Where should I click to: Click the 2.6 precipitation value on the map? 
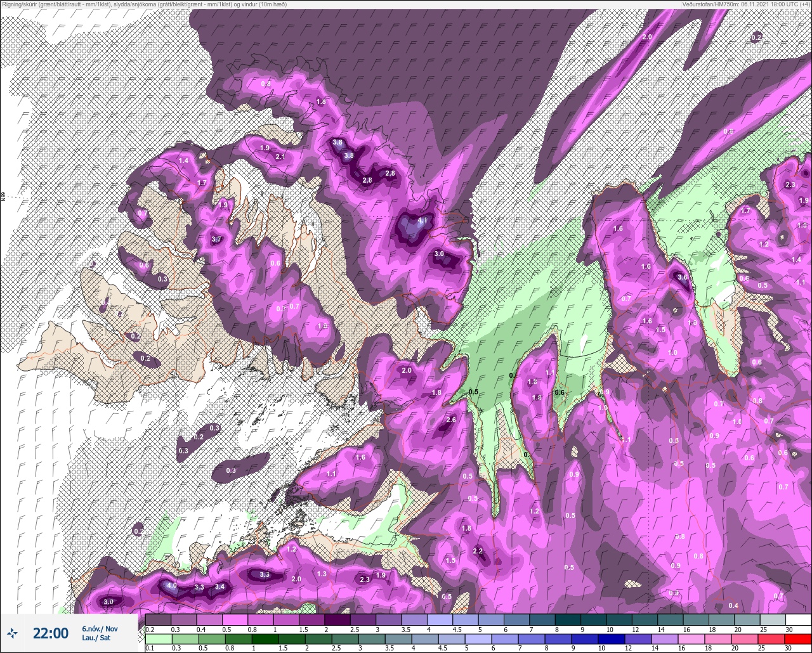pos(451,420)
